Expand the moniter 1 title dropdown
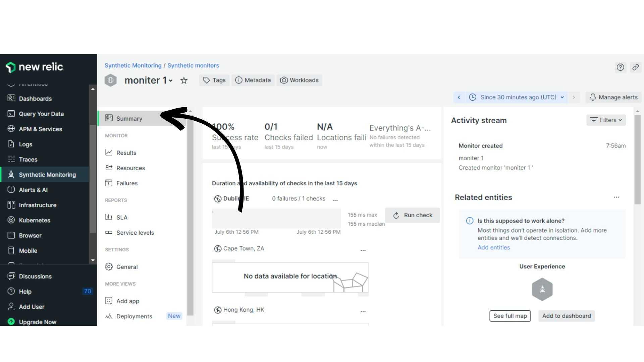Viewport: 644px width, 362px height. [x=171, y=80]
